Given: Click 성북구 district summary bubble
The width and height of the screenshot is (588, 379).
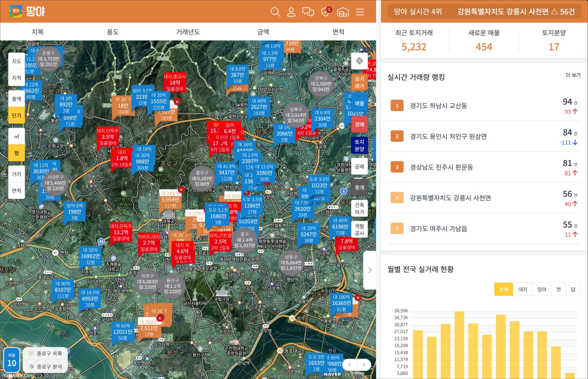Looking at the screenshot, I should point(296,115).
